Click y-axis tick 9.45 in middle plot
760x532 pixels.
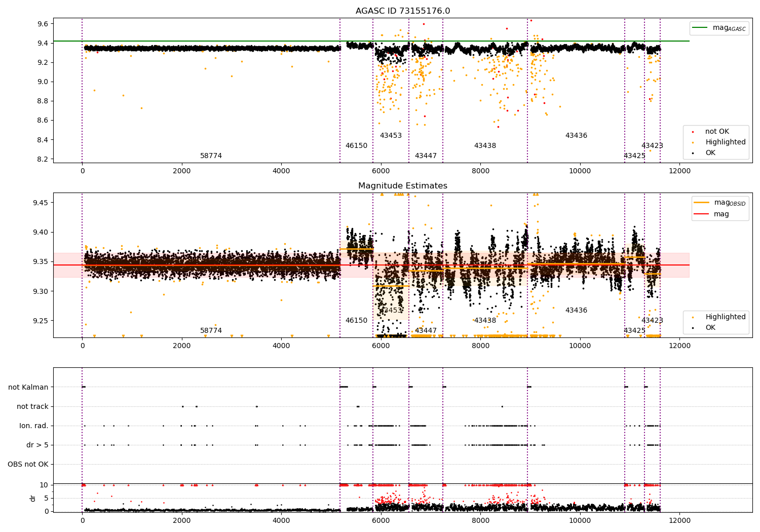tap(41, 203)
